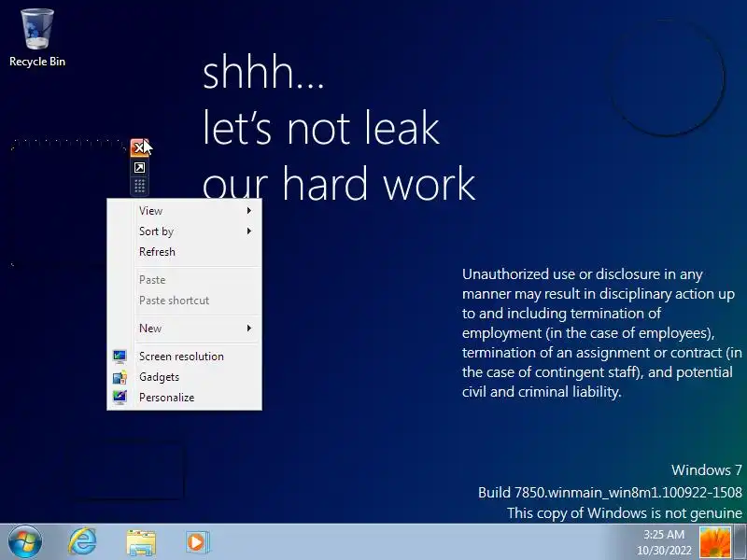This screenshot has width=747, height=560.
Task: Open the Start menu orb
Action: coord(25,542)
